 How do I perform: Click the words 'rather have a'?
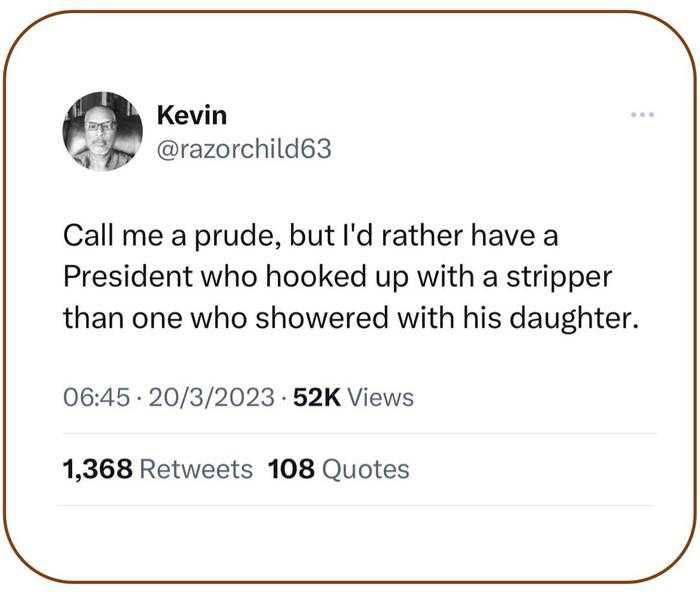(470, 235)
